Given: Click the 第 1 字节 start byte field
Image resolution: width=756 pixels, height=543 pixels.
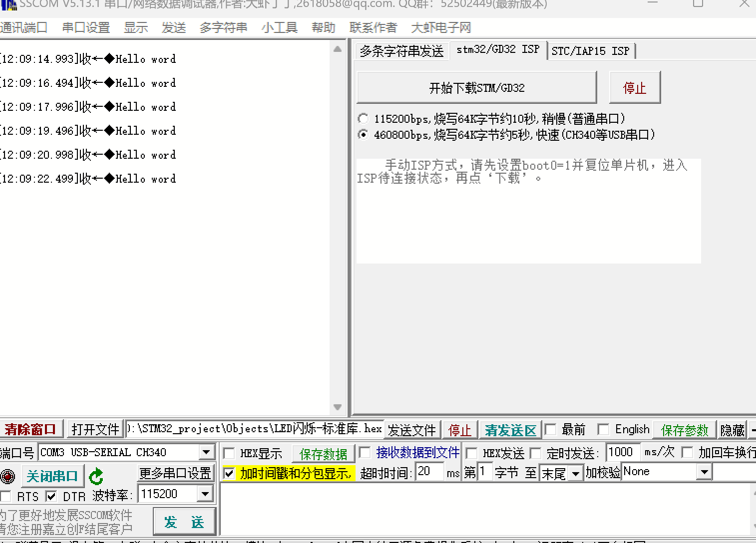Looking at the screenshot, I should [485, 471].
